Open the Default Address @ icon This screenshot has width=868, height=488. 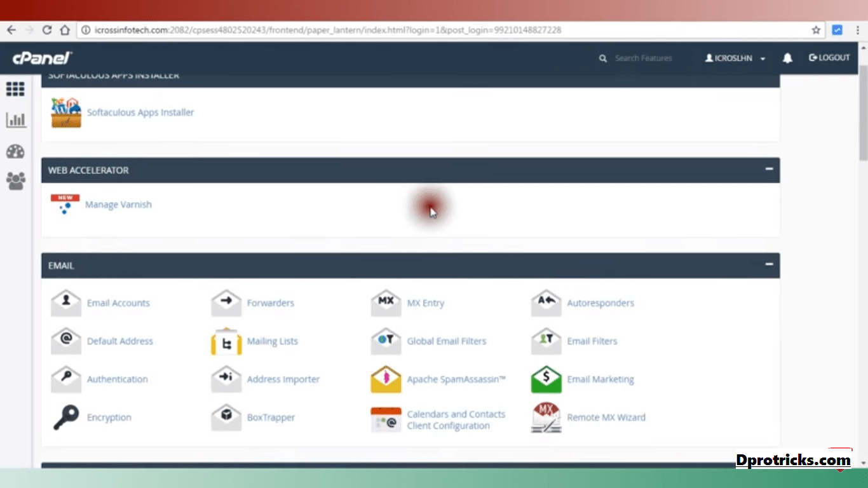tap(66, 341)
